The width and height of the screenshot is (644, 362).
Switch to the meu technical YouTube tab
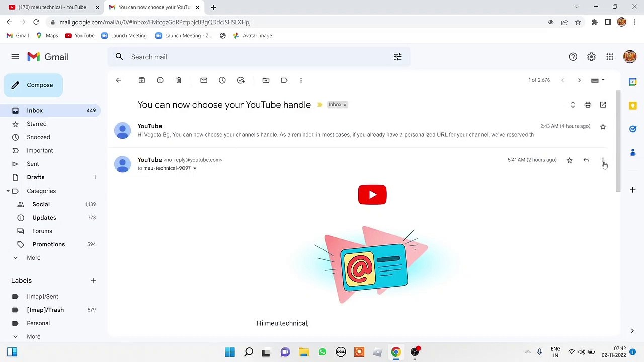[52, 7]
